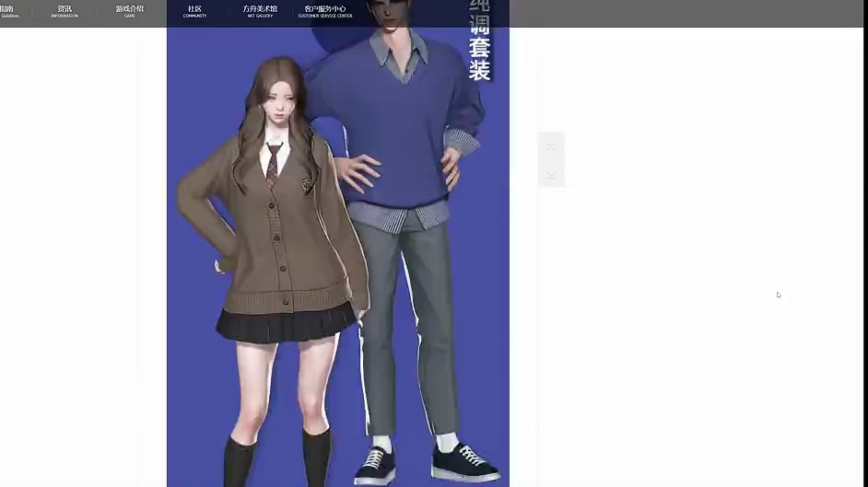Viewport: 868px width, 487px height.
Task: Click the man's hand resting on hip
Action: click(358, 170)
